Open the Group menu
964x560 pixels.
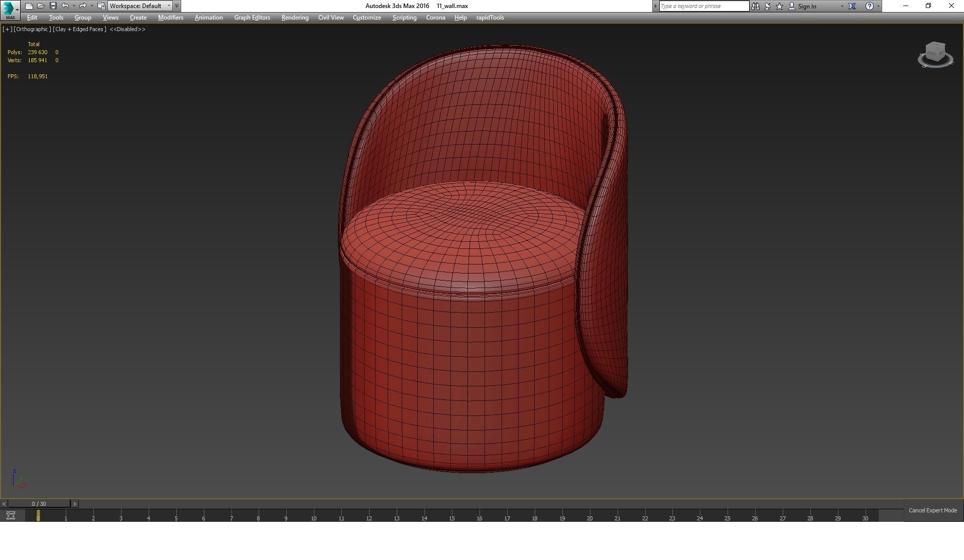(x=83, y=18)
